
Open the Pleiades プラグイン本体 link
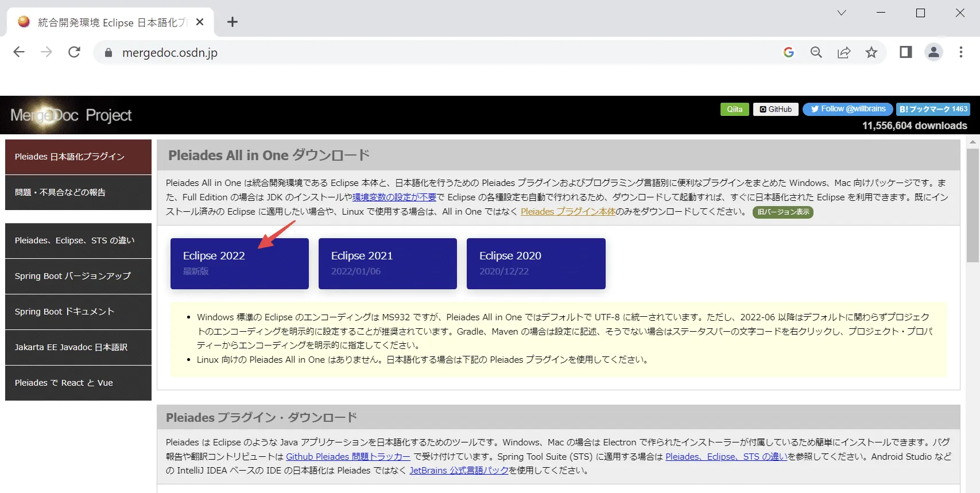click(x=568, y=212)
